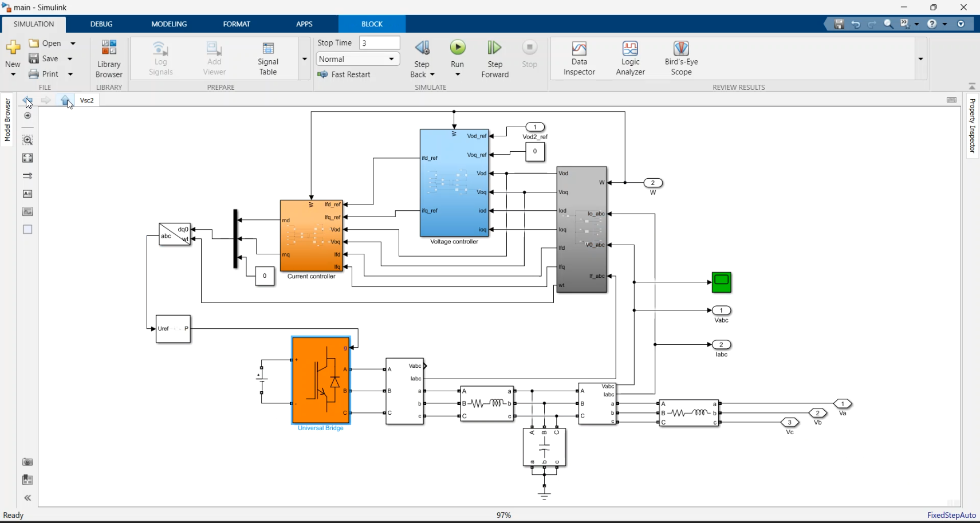980x523 pixels.
Task: Open the Data Inspector
Action: point(579,58)
